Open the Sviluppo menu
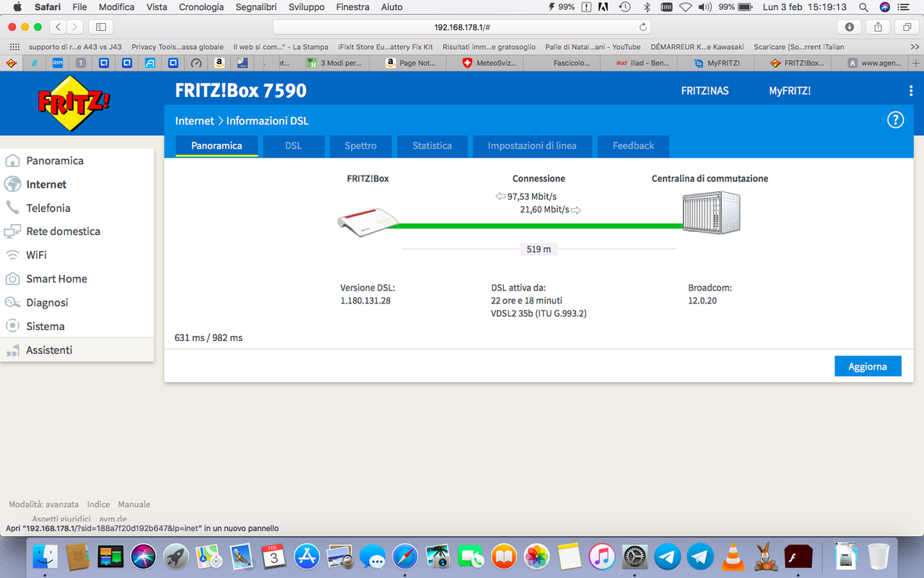 click(x=308, y=7)
